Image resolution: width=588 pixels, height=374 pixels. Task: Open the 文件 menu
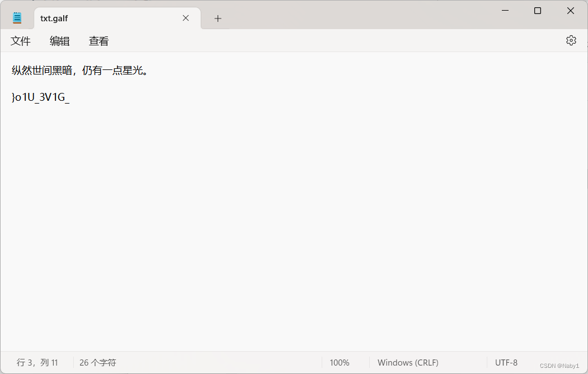(20, 40)
